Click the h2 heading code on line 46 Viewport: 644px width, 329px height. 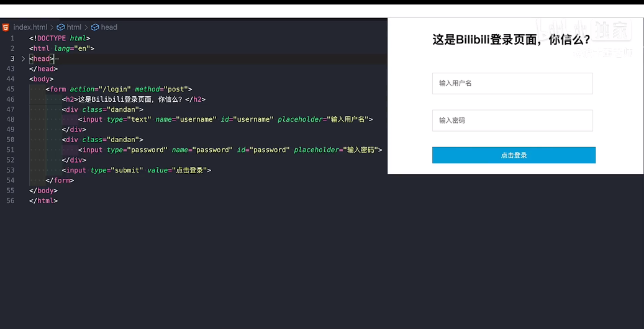tap(134, 99)
